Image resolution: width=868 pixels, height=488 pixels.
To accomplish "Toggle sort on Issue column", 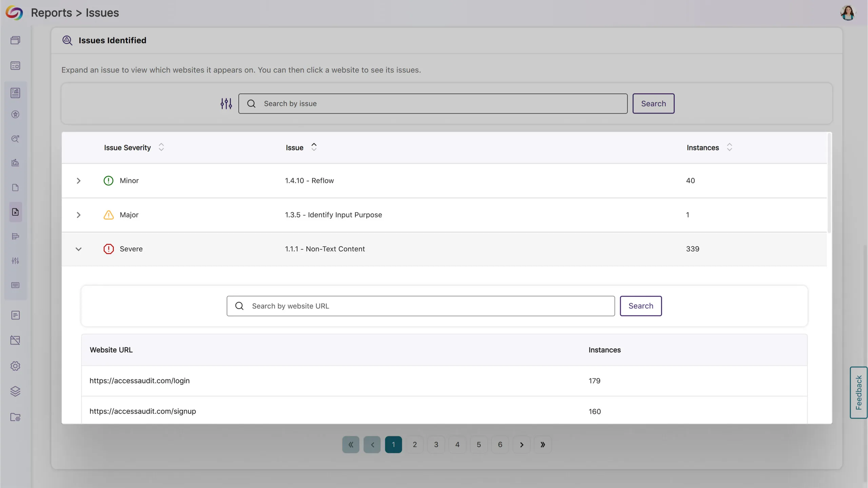I will click(314, 147).
